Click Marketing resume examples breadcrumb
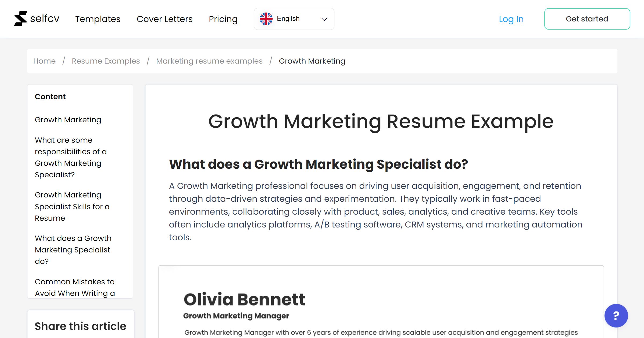The width and height of the screenshot is (644, 338). tap(209, 61)
